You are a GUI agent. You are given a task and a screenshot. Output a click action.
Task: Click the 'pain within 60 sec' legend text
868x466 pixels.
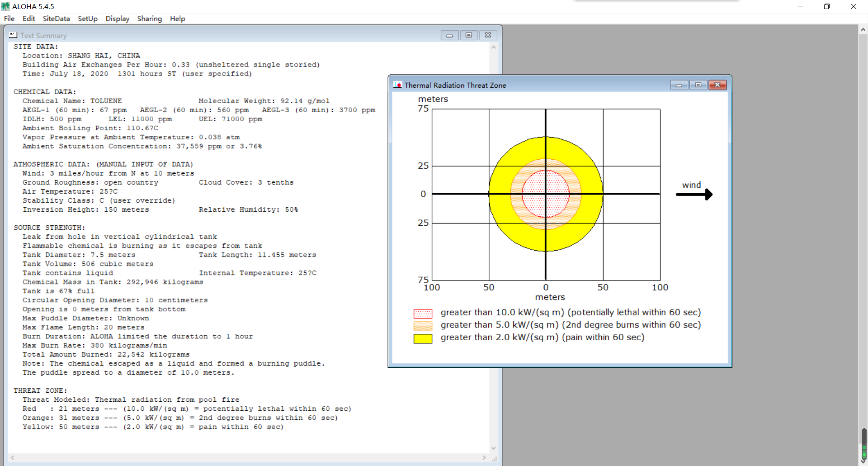603,338
